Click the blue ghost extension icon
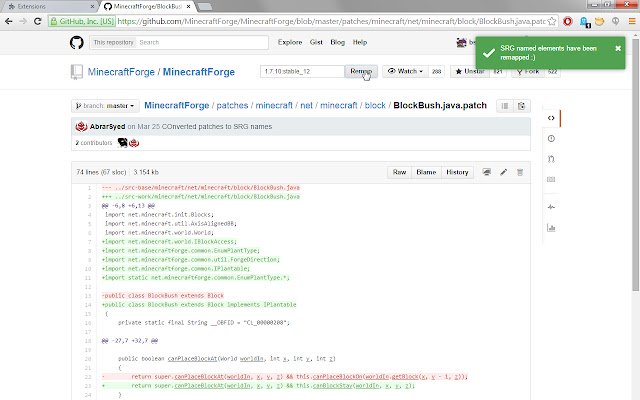This screenshot has width=640, height=400. point(584,22)
